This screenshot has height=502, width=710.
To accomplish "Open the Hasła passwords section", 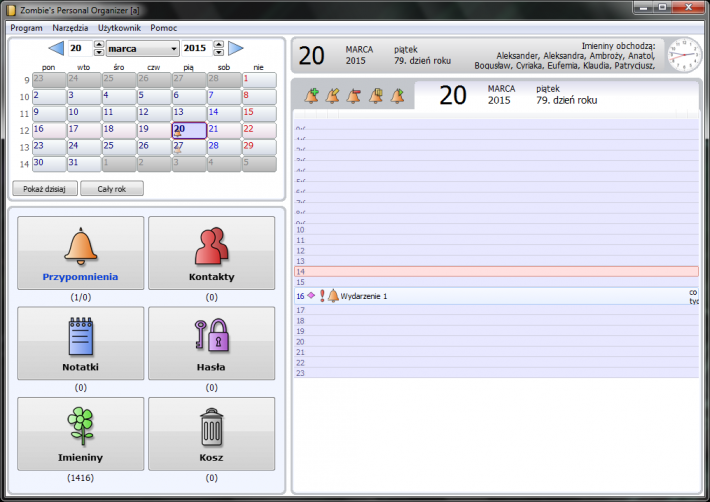I will [x=211, y=344].
